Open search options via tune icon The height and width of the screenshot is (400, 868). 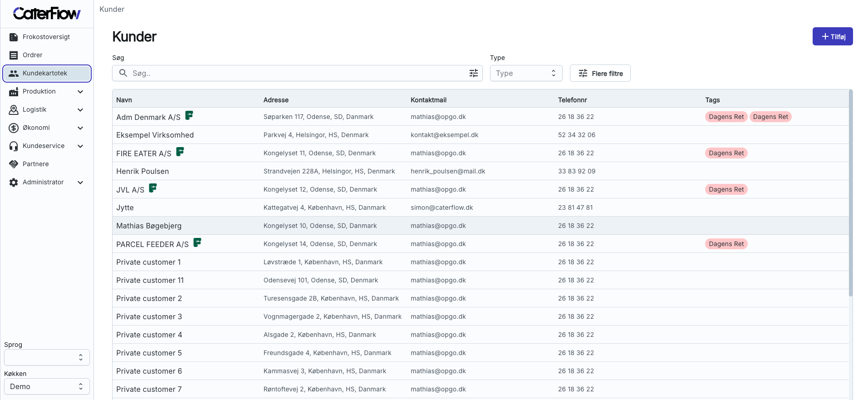473,73
